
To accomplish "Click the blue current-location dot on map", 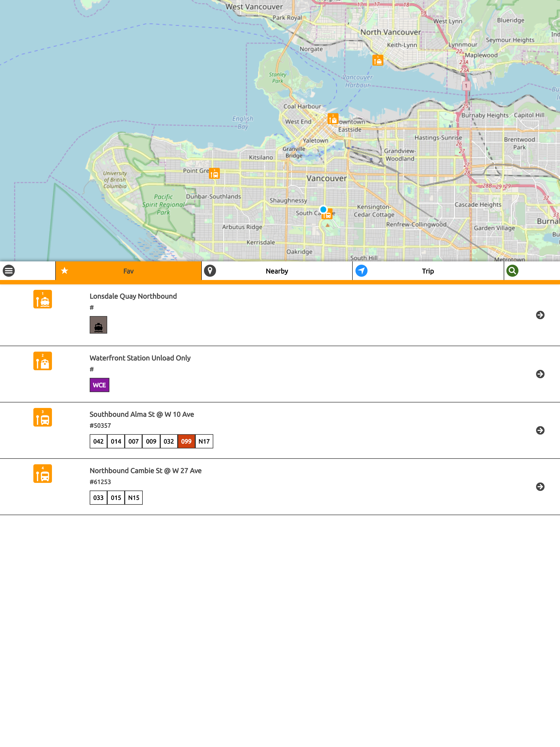I will (x=323, y=209).
